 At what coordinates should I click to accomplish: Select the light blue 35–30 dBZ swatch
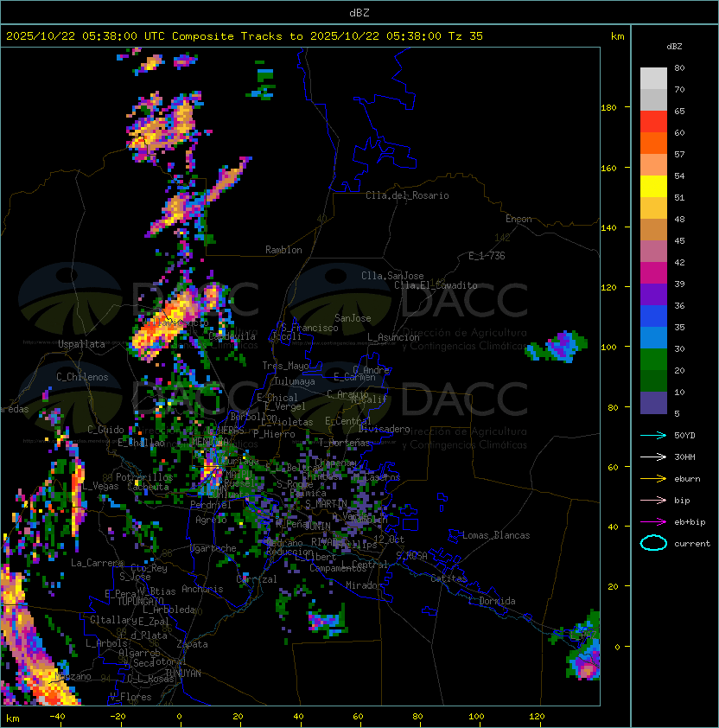[653, 337]
